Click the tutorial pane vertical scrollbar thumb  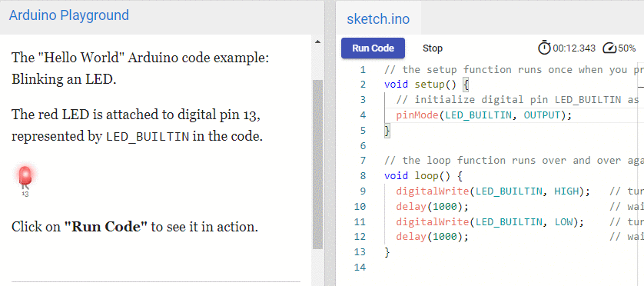click(x=317, y=165)
